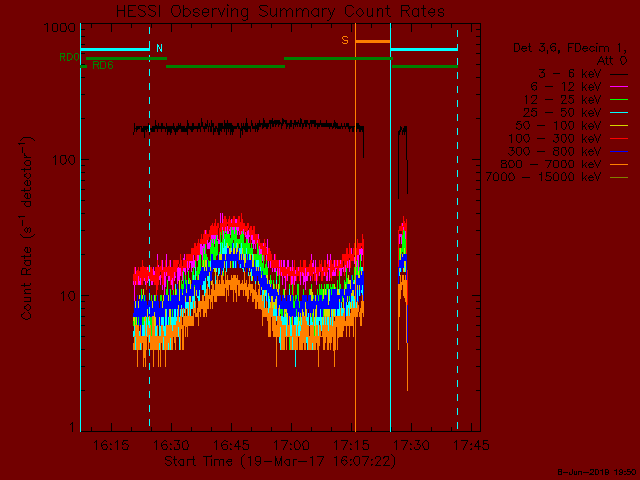This screenshot has height=480, width=640.
Task: Click the '12 - 25 keV' legend label
Action: click(x=562, y=100)
